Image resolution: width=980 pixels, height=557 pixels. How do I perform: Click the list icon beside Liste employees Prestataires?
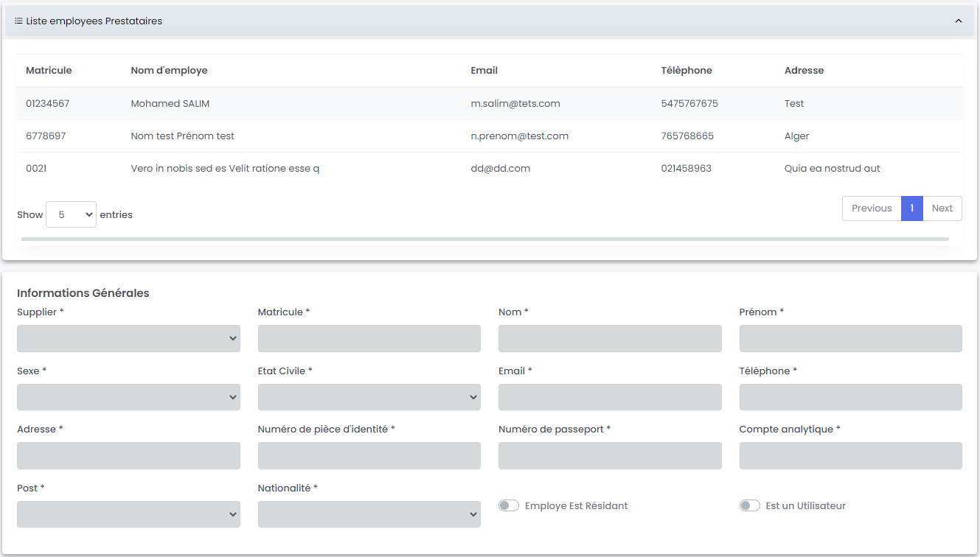pos(18,21)
